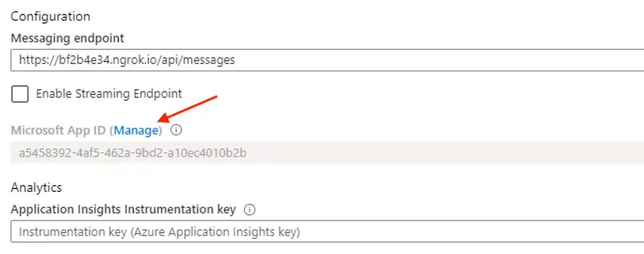Click the Configuration section heading
This screenshot has width=644, height=254.
pyautogui.click(x=50, y=16)
